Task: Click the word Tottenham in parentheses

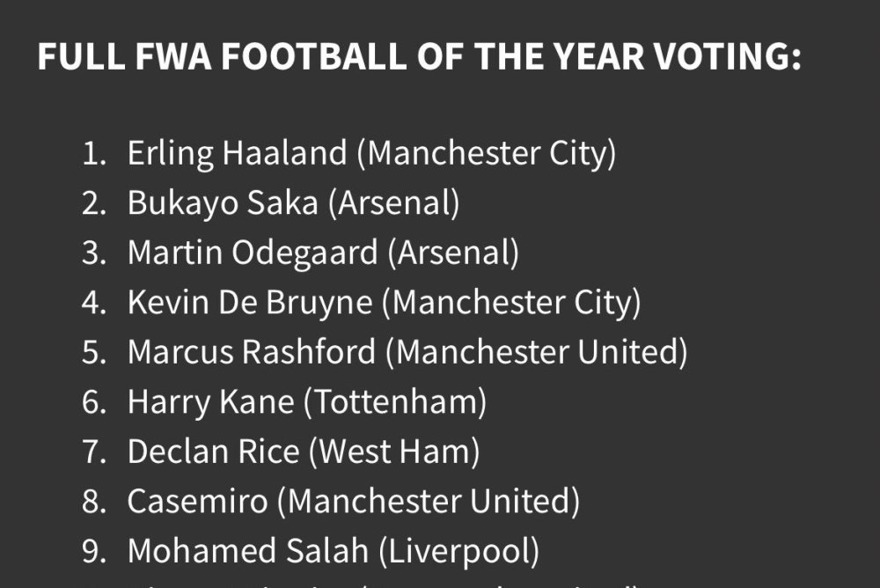Action: click(395, 402)
